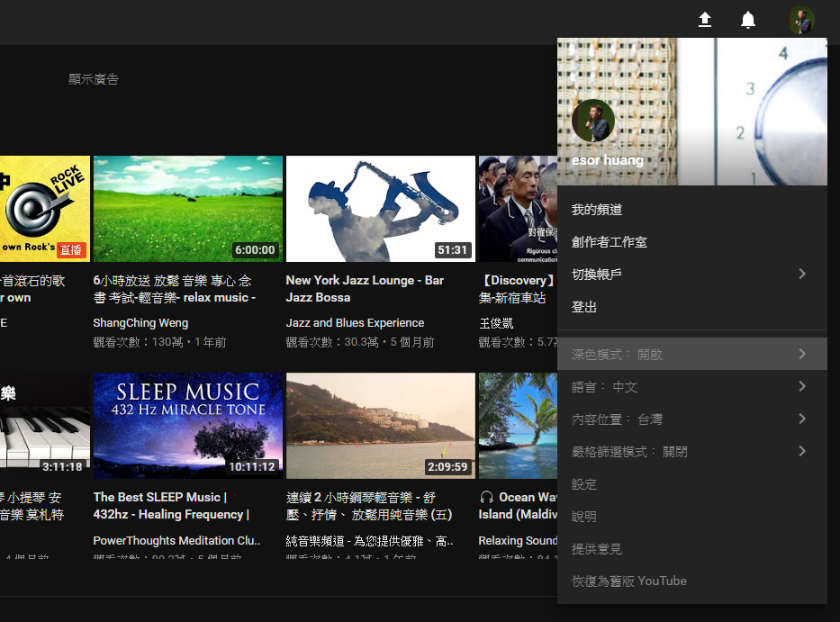This screenshot has height=622, width=840.
Task: Expand 切換帳戶 submenu chevron
Action: [802, 274]
